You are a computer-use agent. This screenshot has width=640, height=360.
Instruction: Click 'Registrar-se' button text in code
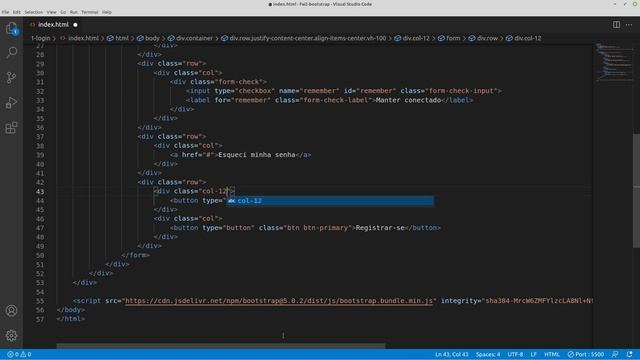(380, 228)
